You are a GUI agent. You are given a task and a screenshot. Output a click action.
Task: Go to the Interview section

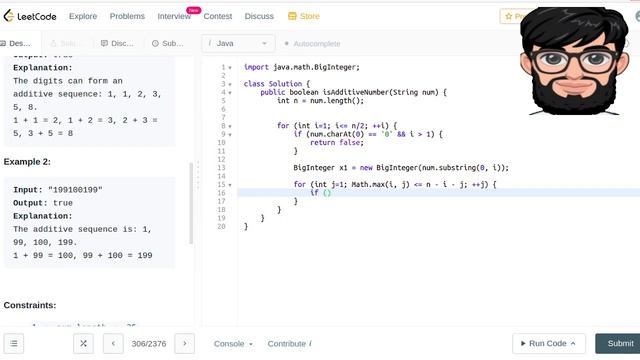174,16
